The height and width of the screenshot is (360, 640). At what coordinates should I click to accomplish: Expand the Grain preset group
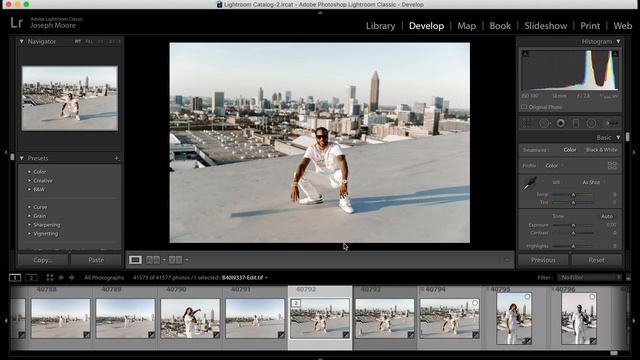[29, 216]
